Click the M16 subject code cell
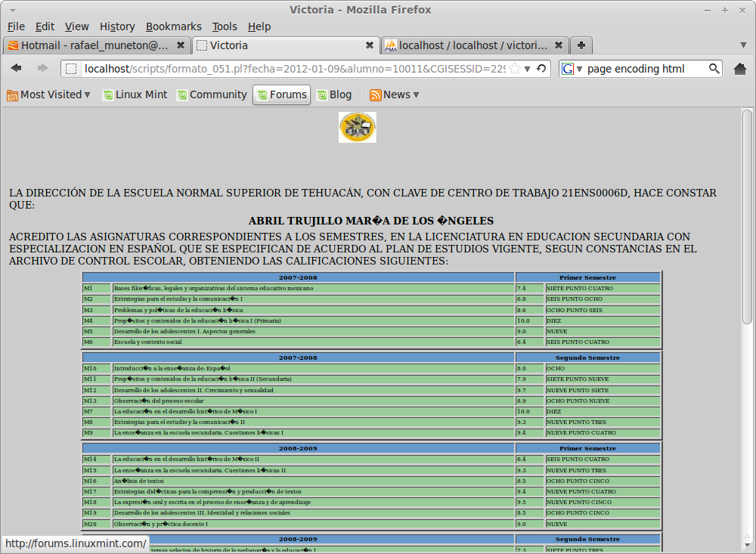 (97, 481)
